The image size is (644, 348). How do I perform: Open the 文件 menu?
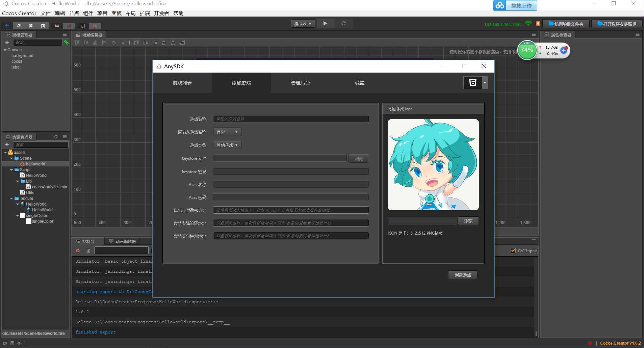point(46,13)
